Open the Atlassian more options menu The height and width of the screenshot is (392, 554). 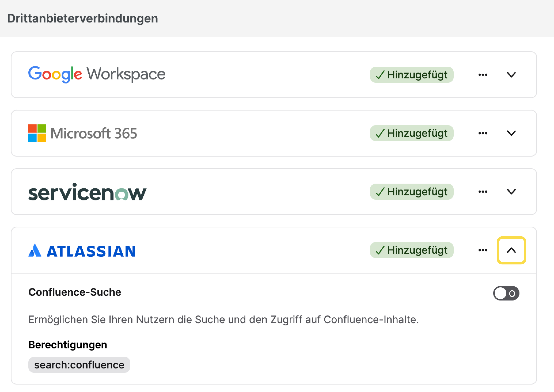click(x=483, y=250)
